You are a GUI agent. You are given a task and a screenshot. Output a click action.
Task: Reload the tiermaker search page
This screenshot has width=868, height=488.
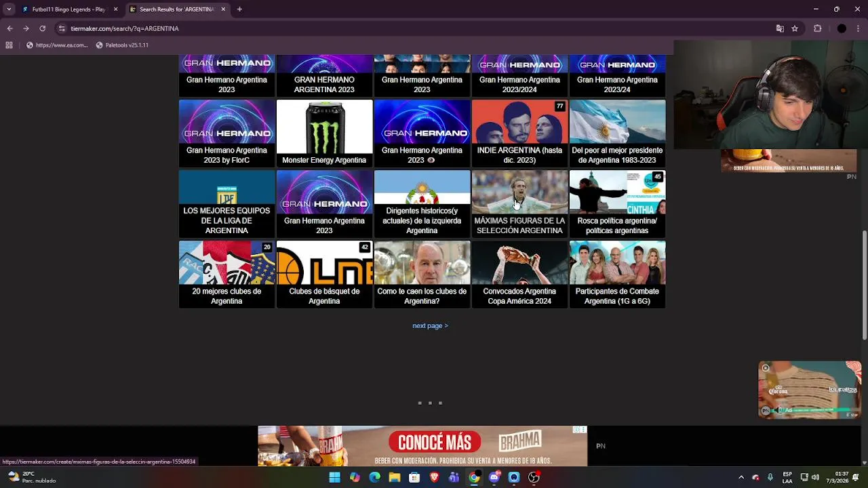point(42,28)
